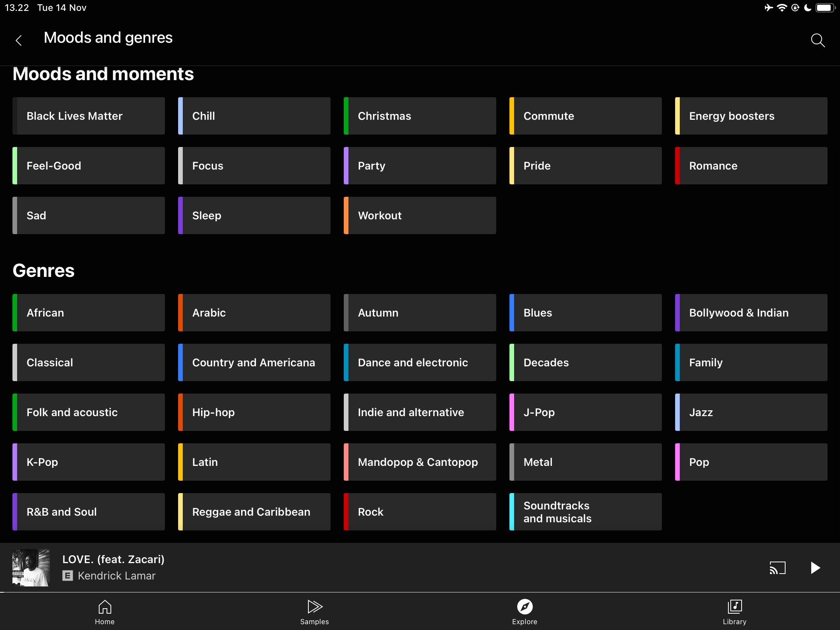This screenshot has height=630, width=840.
Task: Open the Reggae and Caribbean genre
Action: click(x=254, y=512)
